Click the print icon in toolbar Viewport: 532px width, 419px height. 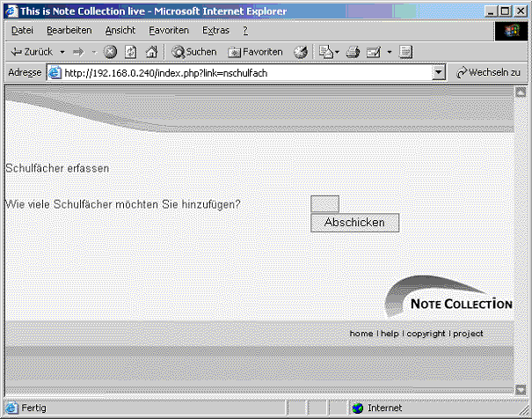click(353, 52)
